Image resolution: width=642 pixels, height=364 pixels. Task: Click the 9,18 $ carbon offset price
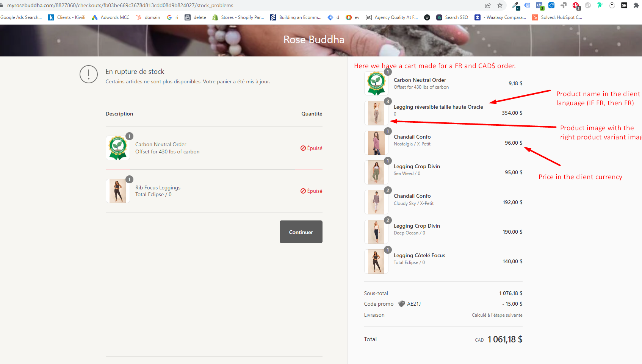pyautogui.click(x=515, y=83)
